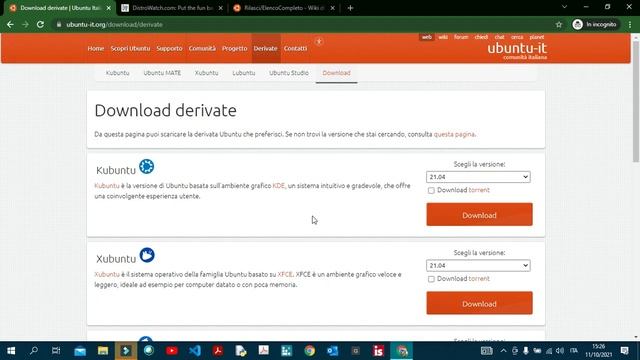Close the DistroWatch.com tab
This screenshot has width=640, height=360.
pyautogui.click(x=220, y=8)
